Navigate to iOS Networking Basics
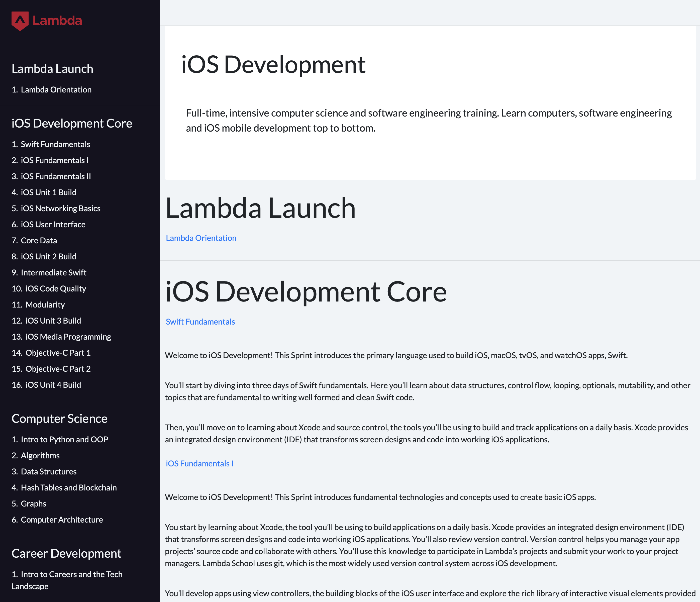700x602 pixels. click(x=60, y=209)
